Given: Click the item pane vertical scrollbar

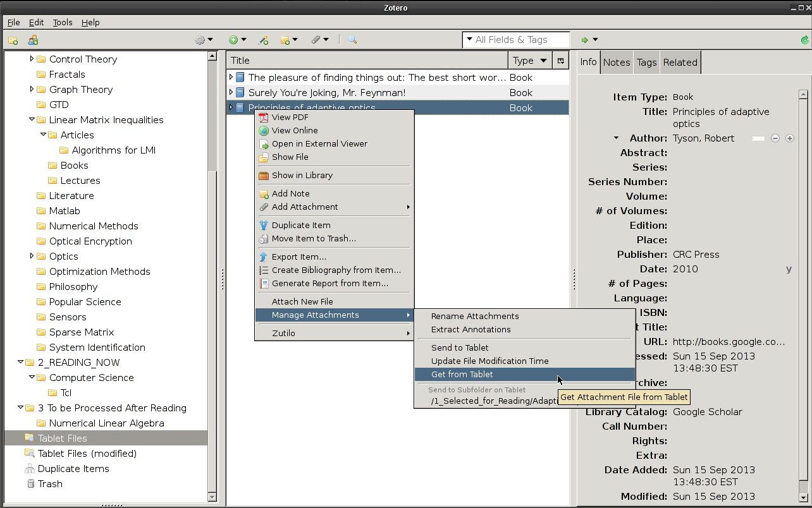Looking at the screenshot, I should 804,296.
